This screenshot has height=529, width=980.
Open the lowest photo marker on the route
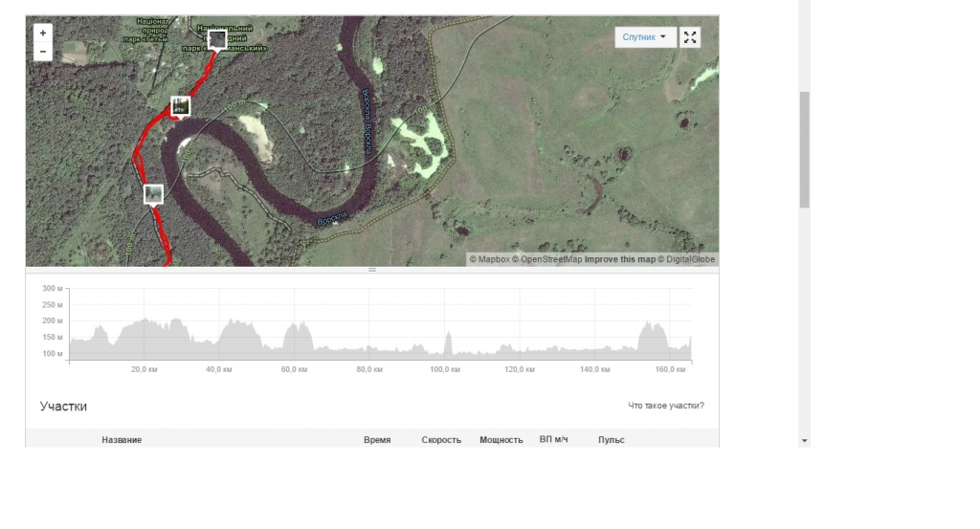click(153, 194)
